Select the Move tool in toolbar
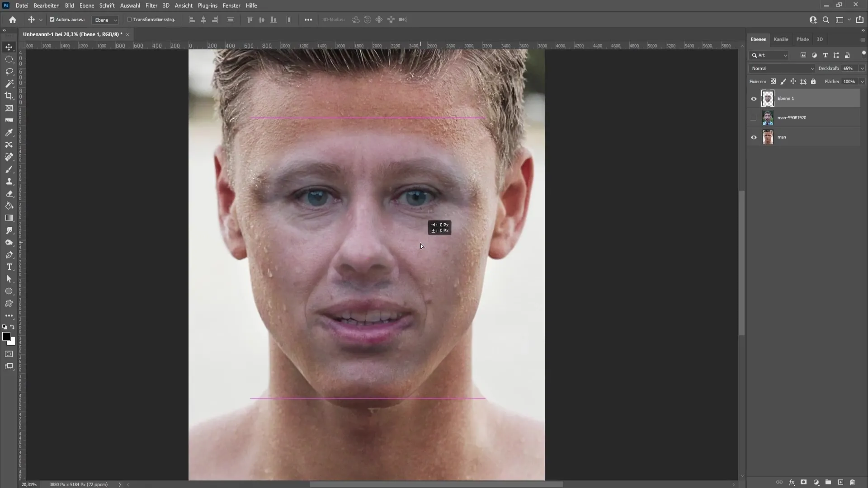Viewport: 868px width, 488px height. 9,47
